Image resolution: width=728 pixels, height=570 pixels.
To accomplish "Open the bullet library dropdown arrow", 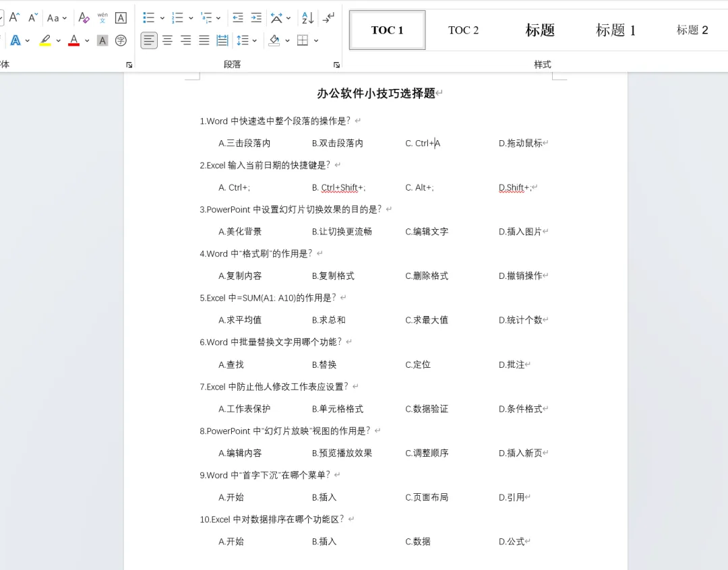I will tap(162, 18).
